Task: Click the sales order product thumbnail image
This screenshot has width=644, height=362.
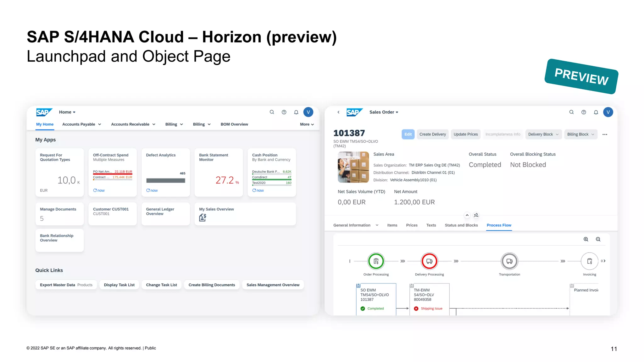Action: (x=353, y=167)
